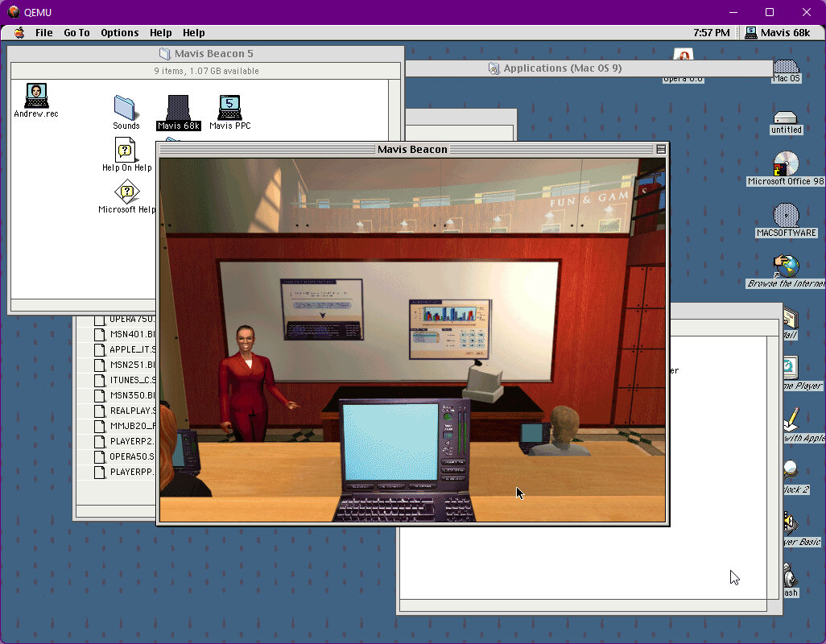The width and height of the screenshot is (826, 644).
Task: Open the Apple menu
Action: [x=19, y=33]
